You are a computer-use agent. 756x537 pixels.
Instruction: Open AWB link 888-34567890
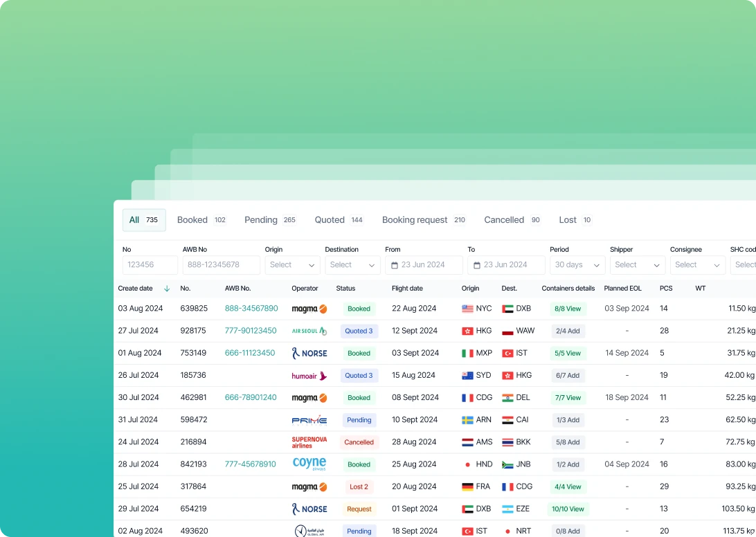251,308
